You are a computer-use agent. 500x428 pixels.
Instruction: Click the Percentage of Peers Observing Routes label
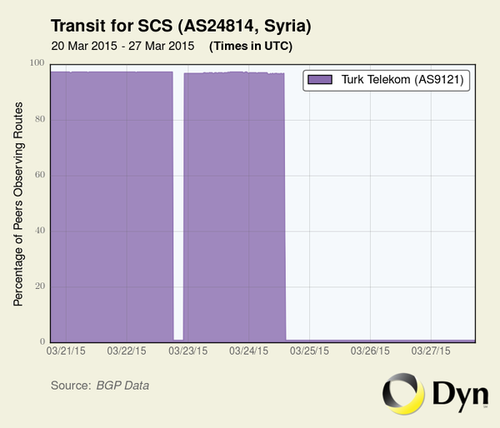click(x=18, y=204)
